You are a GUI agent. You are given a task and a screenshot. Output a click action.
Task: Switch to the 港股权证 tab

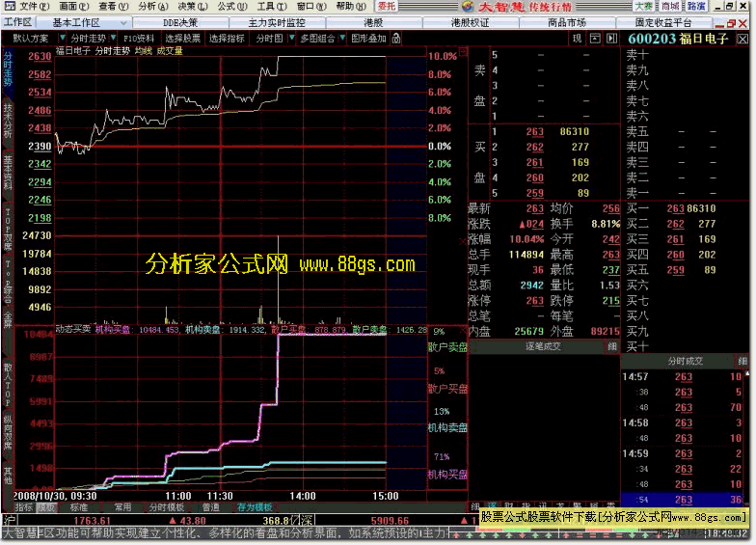(x=471, y=23)
